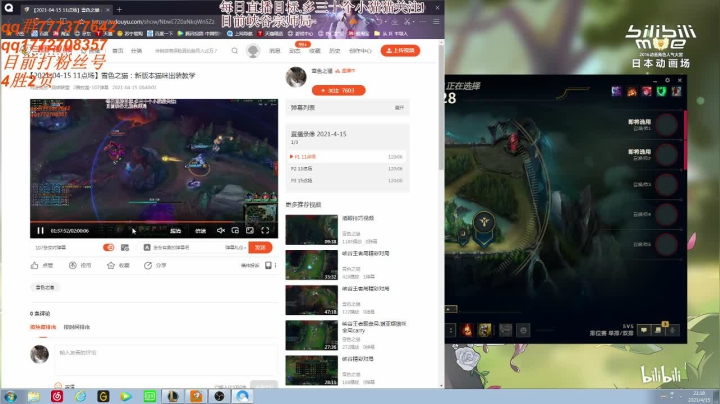Viewport: 720px width, 404px height.
Task: Seek along the red video progress bar
Action: tap(154, 222)
